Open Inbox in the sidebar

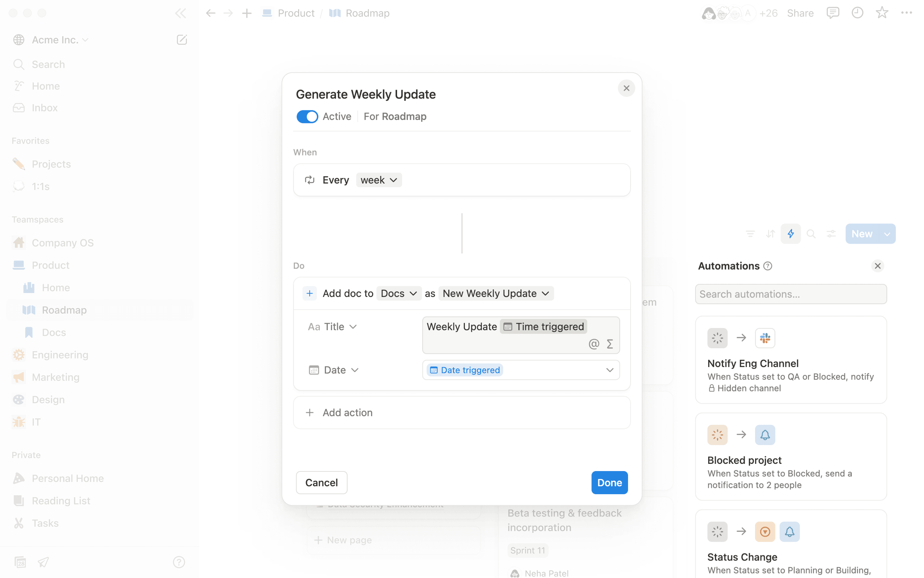(99, 108)
